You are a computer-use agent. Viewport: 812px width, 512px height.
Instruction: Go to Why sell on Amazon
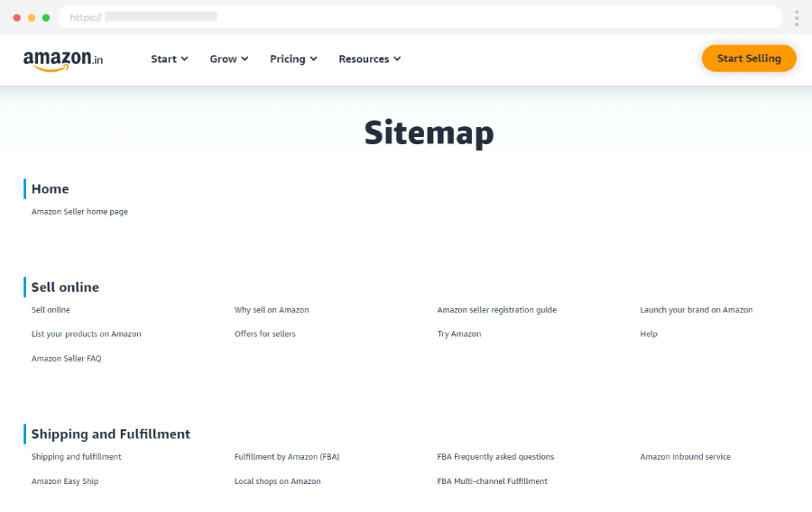pos(272,310)
